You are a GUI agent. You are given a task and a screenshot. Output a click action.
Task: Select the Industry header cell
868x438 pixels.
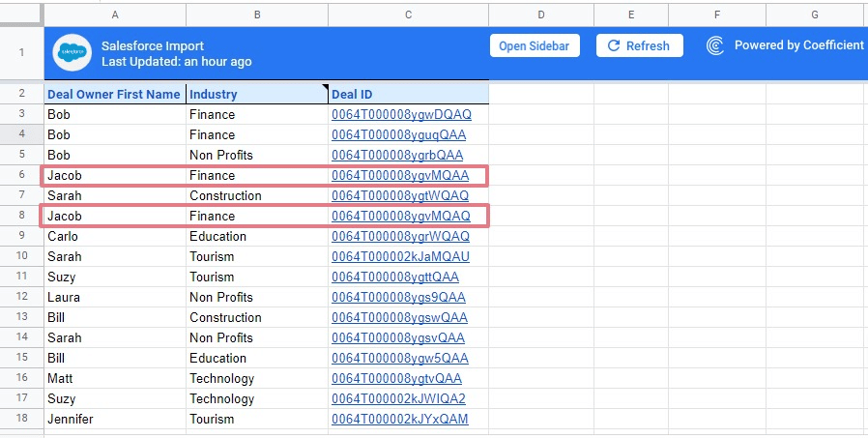click(256, 94)
